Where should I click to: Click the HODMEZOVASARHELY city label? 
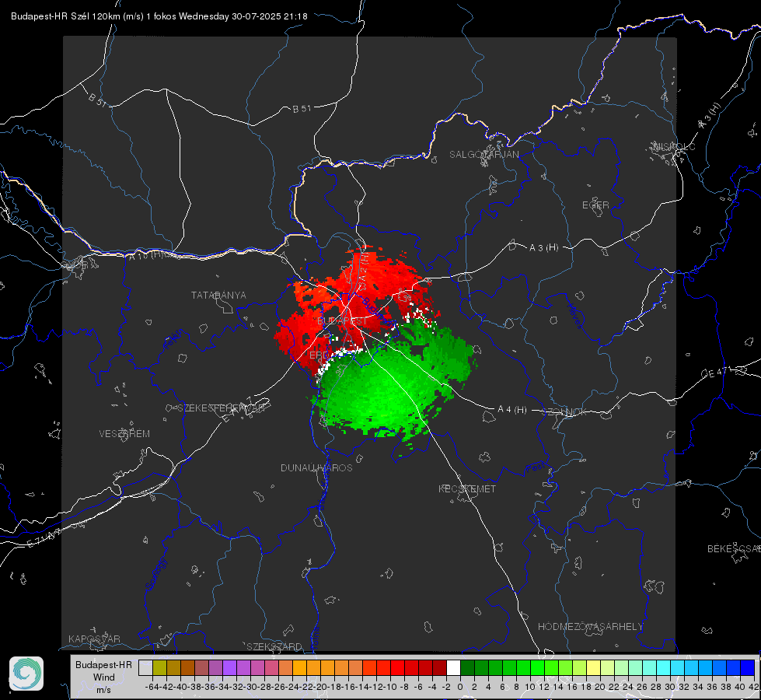590,627
